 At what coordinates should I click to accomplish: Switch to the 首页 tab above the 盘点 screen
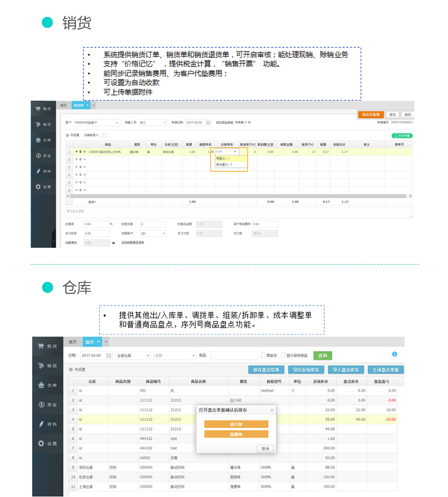(x=72, y=342)
